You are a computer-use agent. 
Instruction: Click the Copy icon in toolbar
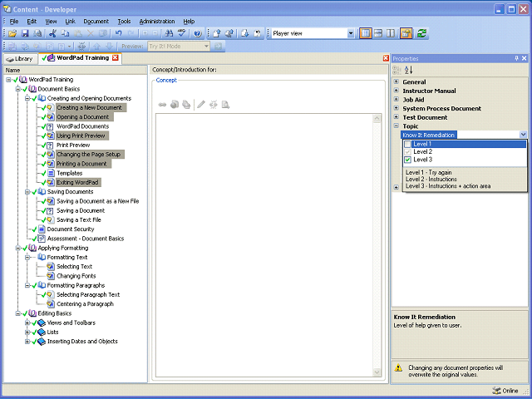65,33
